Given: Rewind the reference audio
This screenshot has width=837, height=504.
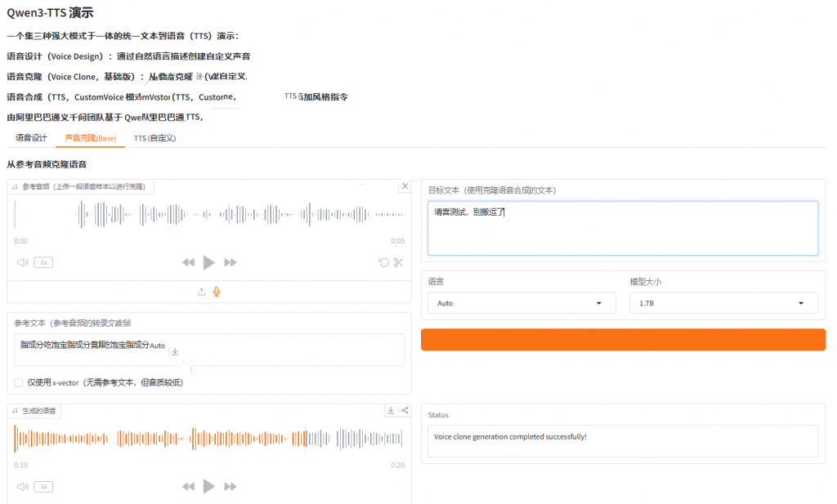Looking at the screenshot, I should tap(189, 262).
